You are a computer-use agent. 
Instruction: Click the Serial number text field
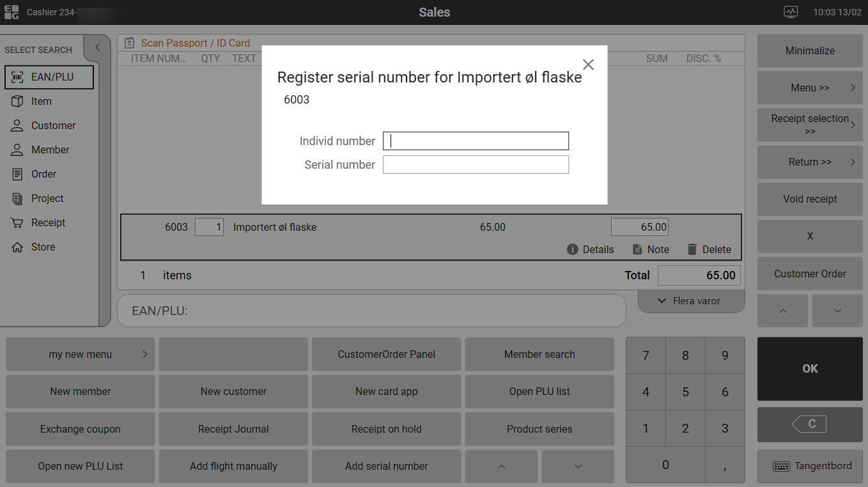pyautogui.click(x=476, y=165)
